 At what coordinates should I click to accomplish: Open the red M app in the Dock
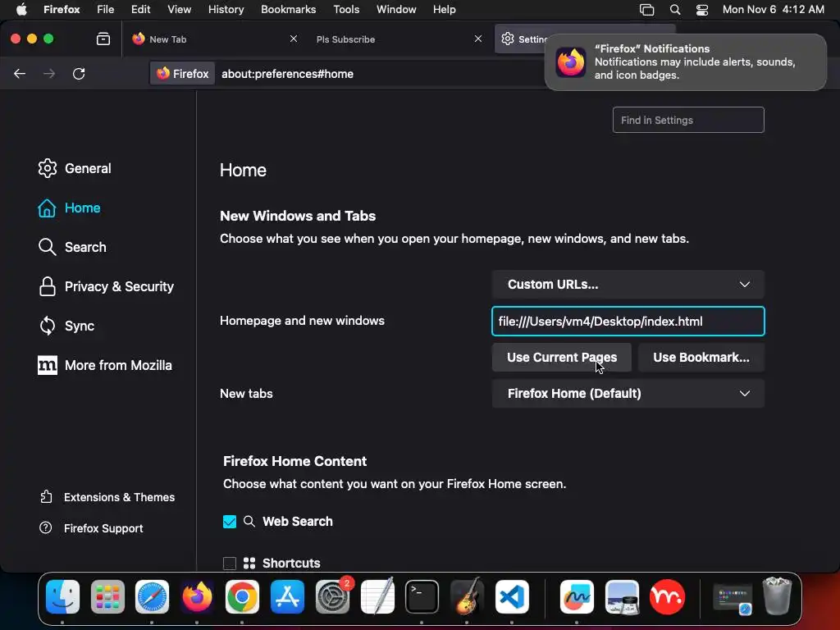point(668,597)
